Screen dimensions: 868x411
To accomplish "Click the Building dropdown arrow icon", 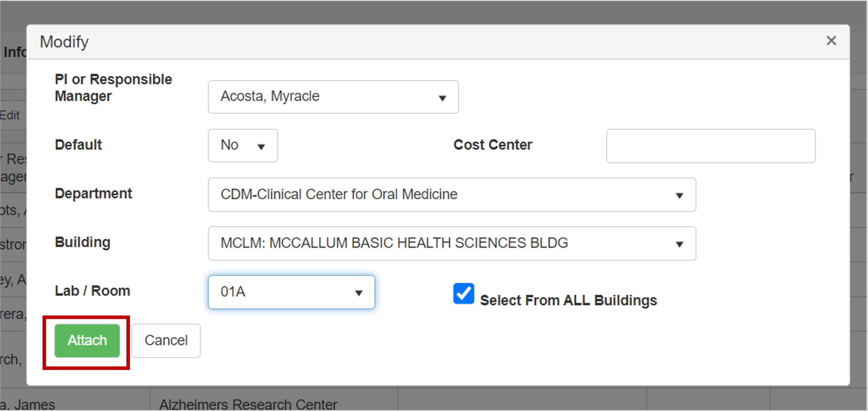I will point(679,244).
